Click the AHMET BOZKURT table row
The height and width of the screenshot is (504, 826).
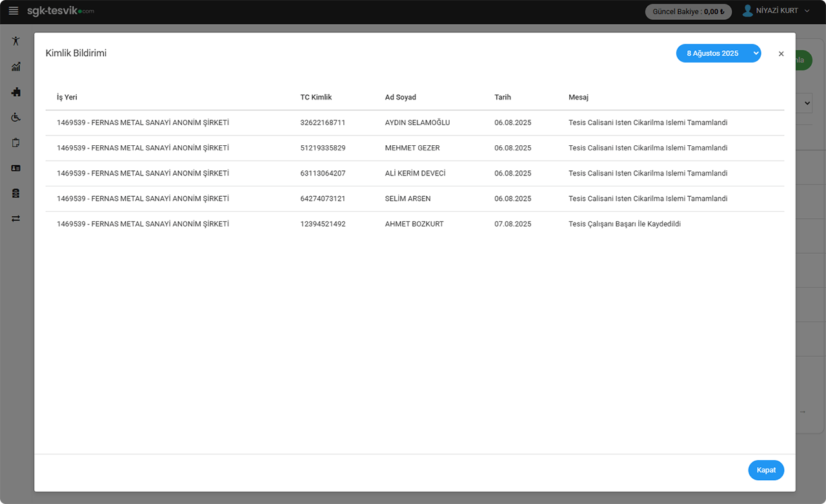point(414,224)
